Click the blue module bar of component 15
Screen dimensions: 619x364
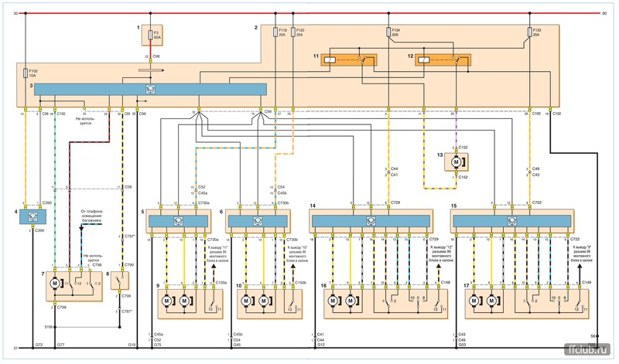(x=512, y=221)
